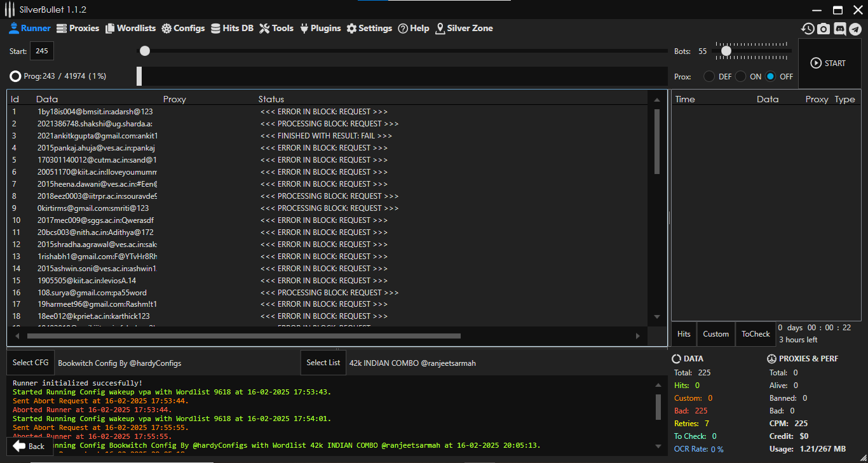Click the circular progress icon beside Prog
868x463 pixels.
(x=15, y=76)
